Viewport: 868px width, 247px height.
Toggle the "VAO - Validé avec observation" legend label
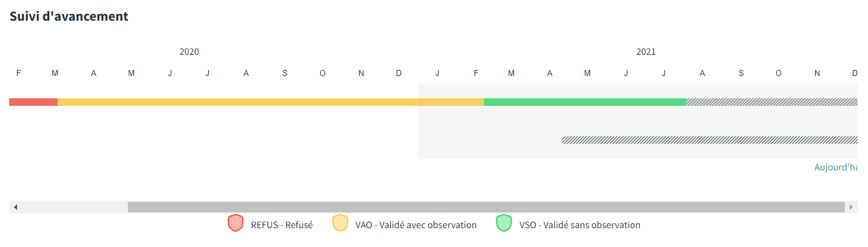pyautogui.click(x=416, y=225)
